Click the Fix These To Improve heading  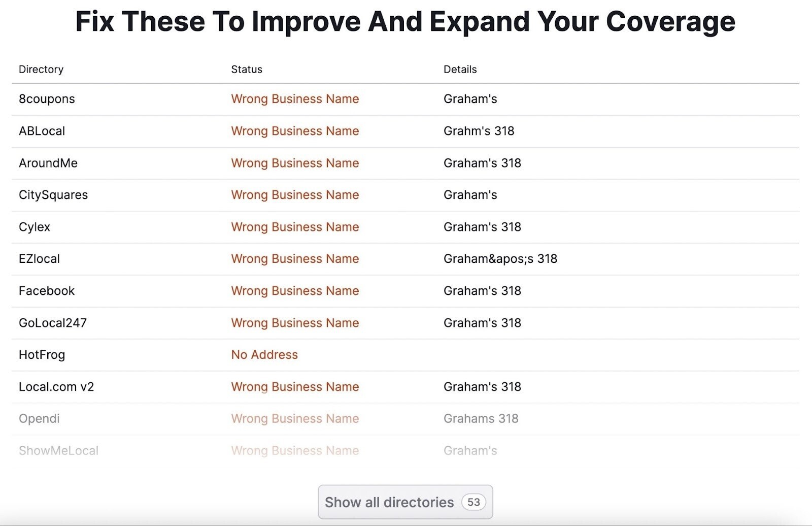[x=405, y=22]
